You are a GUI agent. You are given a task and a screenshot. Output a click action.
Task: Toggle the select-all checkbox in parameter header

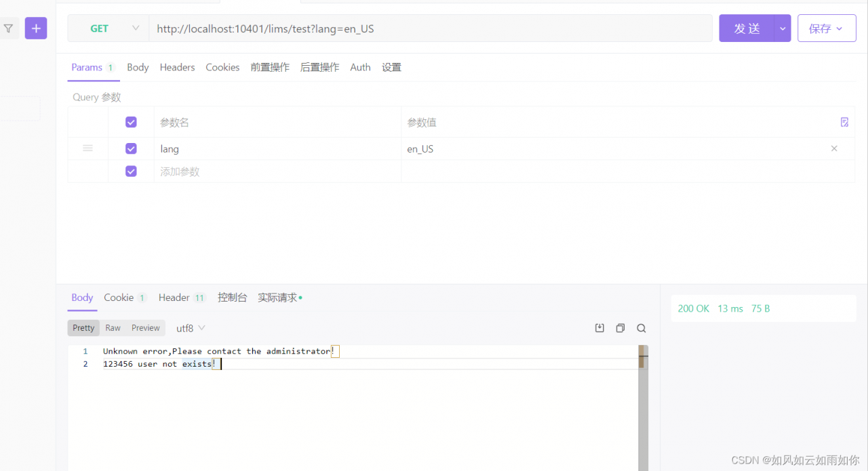click(131, 122)
